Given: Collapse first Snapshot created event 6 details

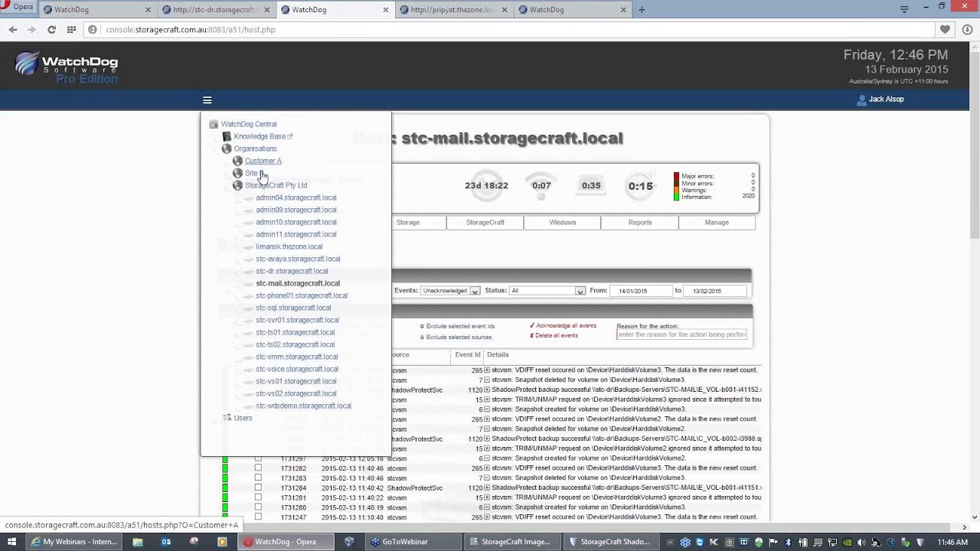Looking at the screenshot, I should (487, 409).
